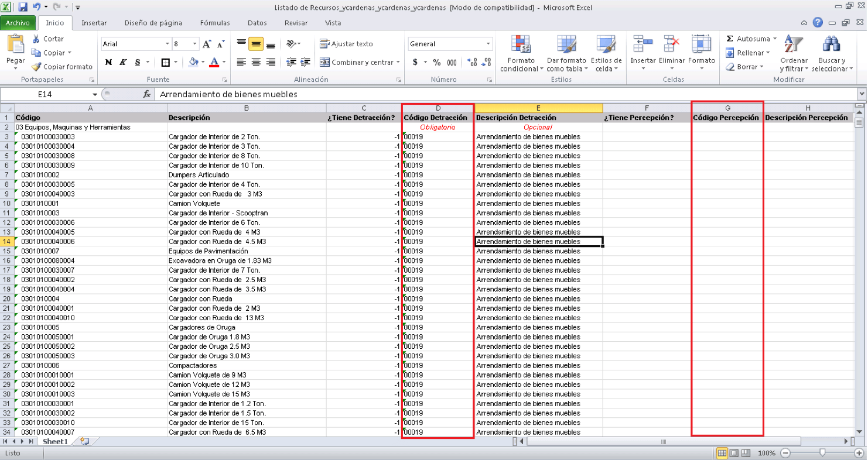
Task: Click the Pegar paste icon
Action: pos(15,44)
